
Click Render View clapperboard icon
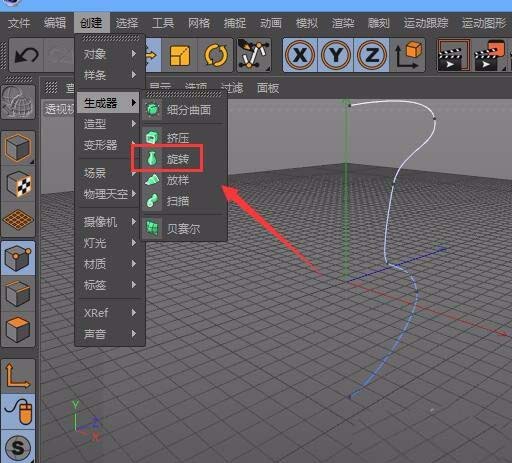click(x=454, y=55)
